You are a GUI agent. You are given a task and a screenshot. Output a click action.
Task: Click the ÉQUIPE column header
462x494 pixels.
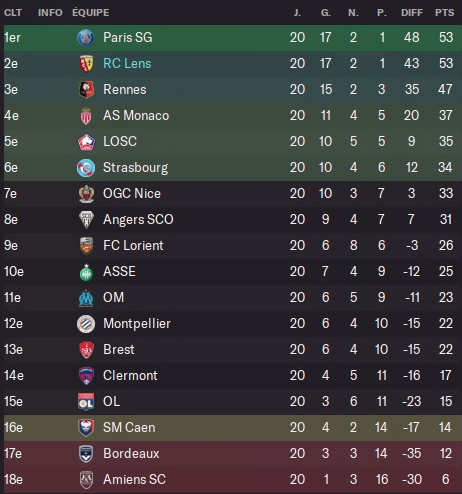pyautogui.click(x=91, y=13)
